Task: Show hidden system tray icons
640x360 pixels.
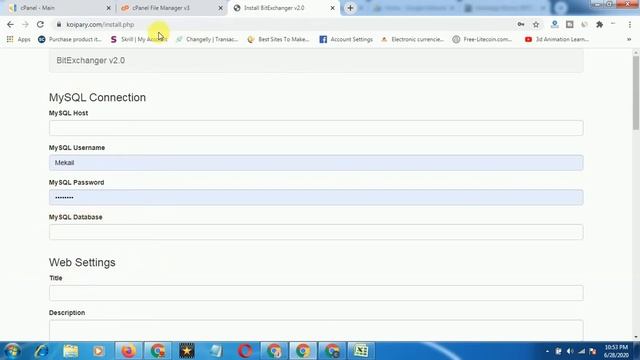Action: click(x=547, y=351)
